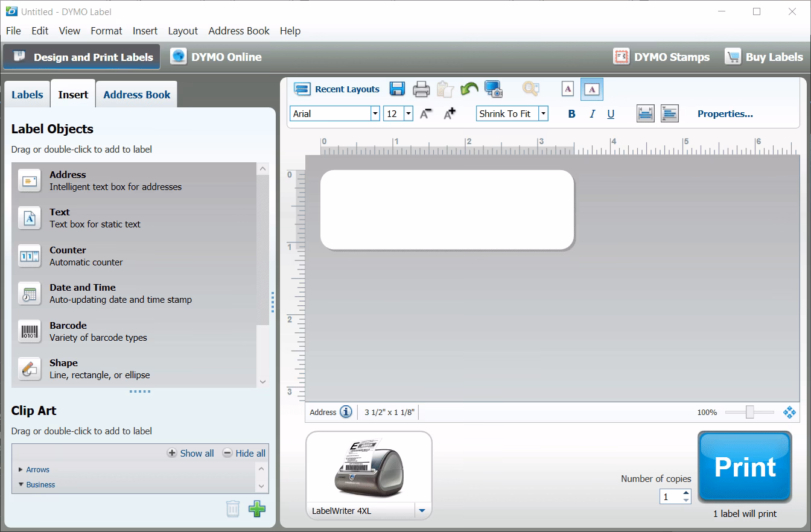811x532 pixels.
Task: Switch to the Insert tab
Action: point(73,94)
